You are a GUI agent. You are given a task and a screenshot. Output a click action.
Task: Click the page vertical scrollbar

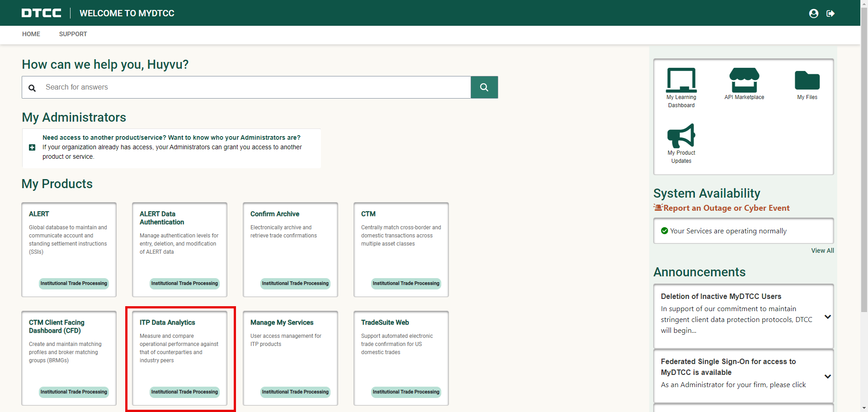click(864, 181)
